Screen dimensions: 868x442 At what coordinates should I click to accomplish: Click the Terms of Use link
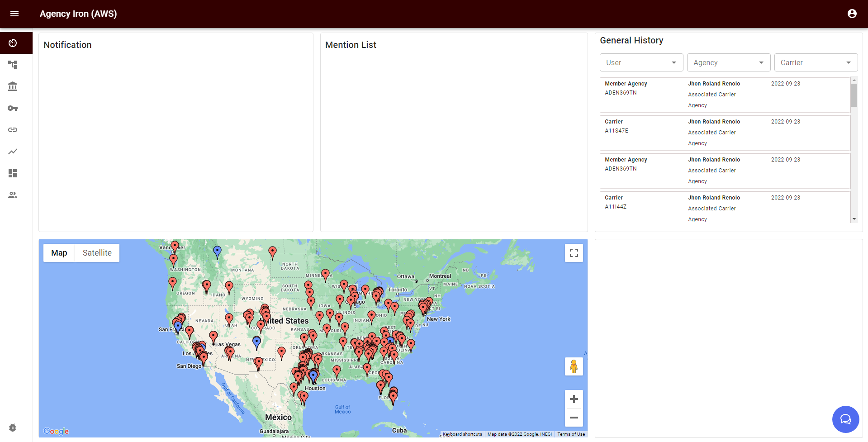(571, 434)
